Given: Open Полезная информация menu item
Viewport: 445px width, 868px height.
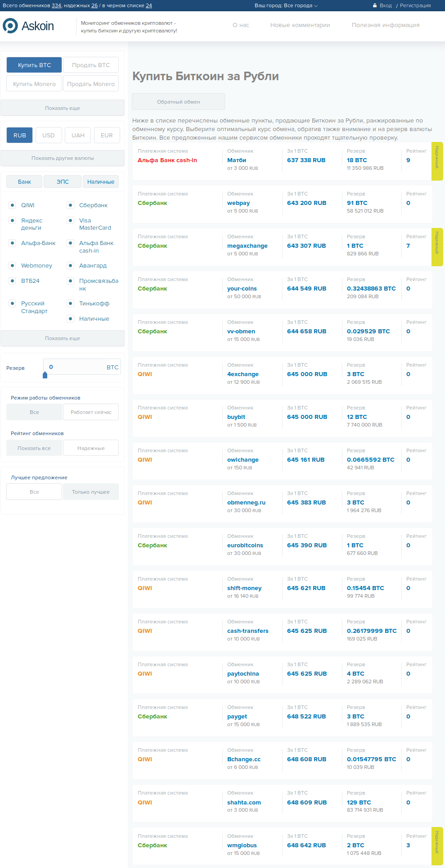Looking at the screenshot, I should pyautogui.click(x=386, y=25).
